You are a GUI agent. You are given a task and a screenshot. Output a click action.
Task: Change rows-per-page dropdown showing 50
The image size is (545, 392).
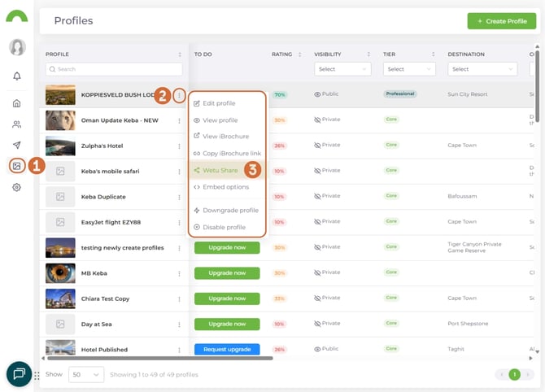[85, 374]
